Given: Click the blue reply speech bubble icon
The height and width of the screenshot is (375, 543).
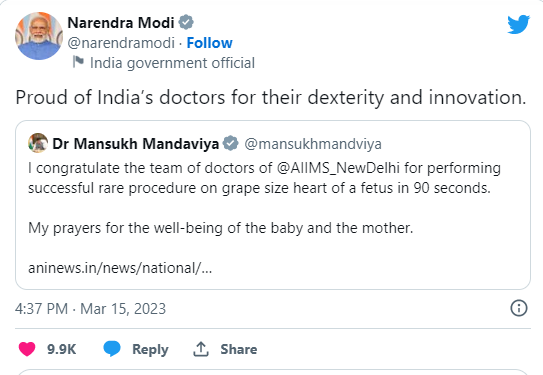Looking at the screenshot, I should pyautogui.click(x=112, y=348).
